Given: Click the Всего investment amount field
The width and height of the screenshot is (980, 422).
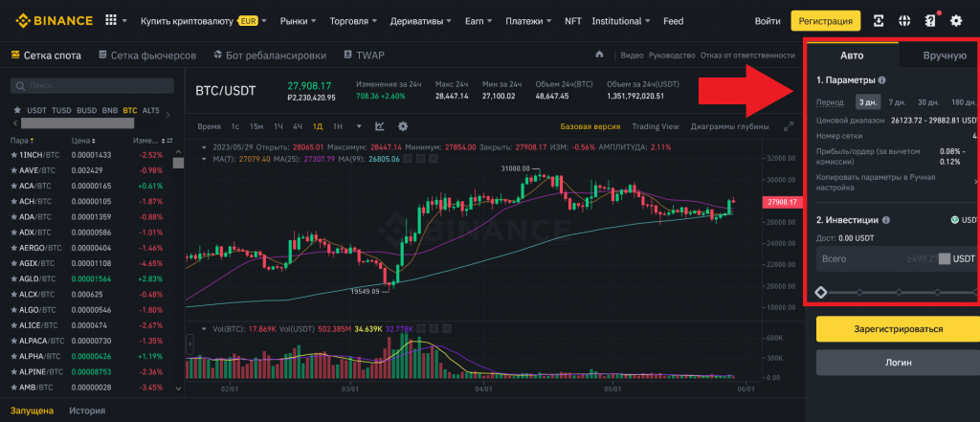Looking at the screenshot, I should [x=898, y=258].
